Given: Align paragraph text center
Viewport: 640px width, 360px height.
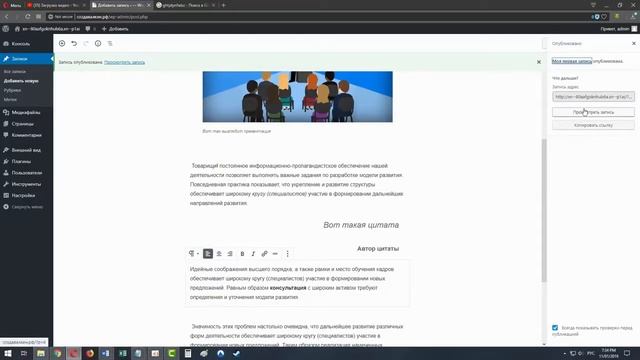Looking at the screenshot, I should (219, 253).
